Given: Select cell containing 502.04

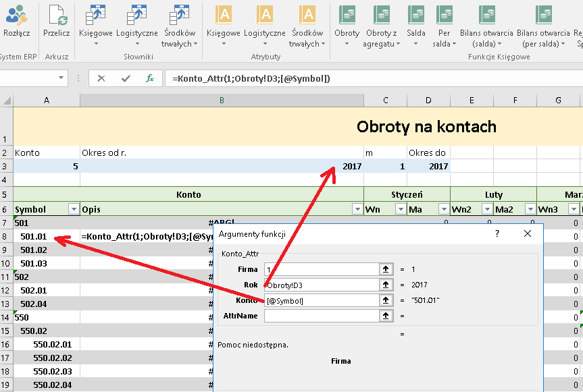Looking at the screenshot, I should click(47, 304).
